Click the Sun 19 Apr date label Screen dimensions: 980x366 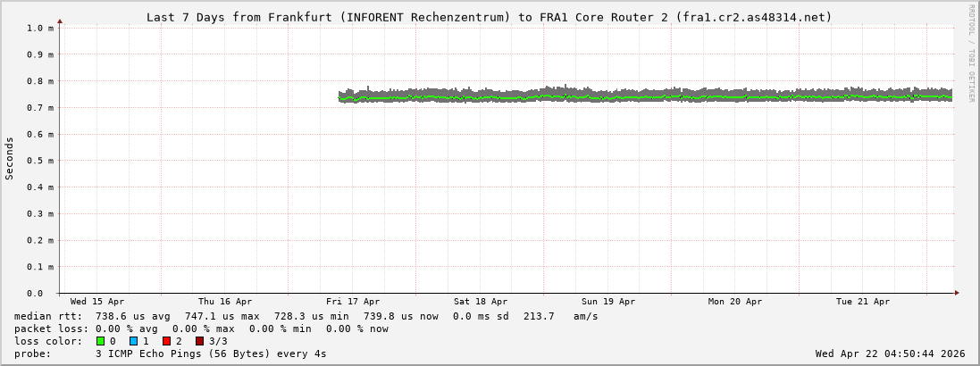point(608,302)
